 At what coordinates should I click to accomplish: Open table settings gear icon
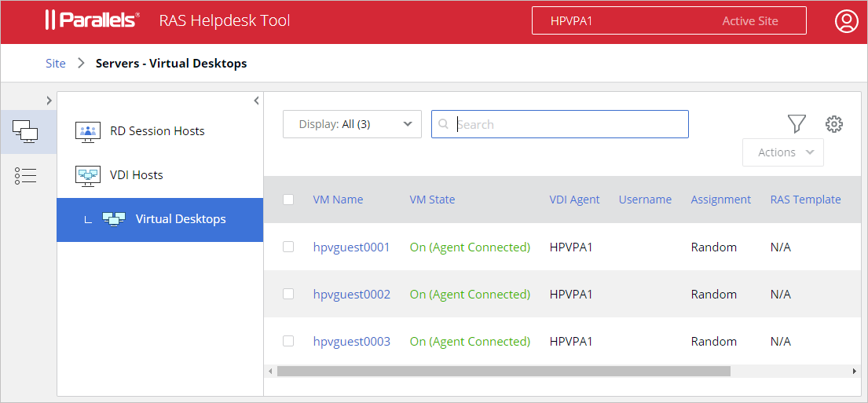click(833, 124)
